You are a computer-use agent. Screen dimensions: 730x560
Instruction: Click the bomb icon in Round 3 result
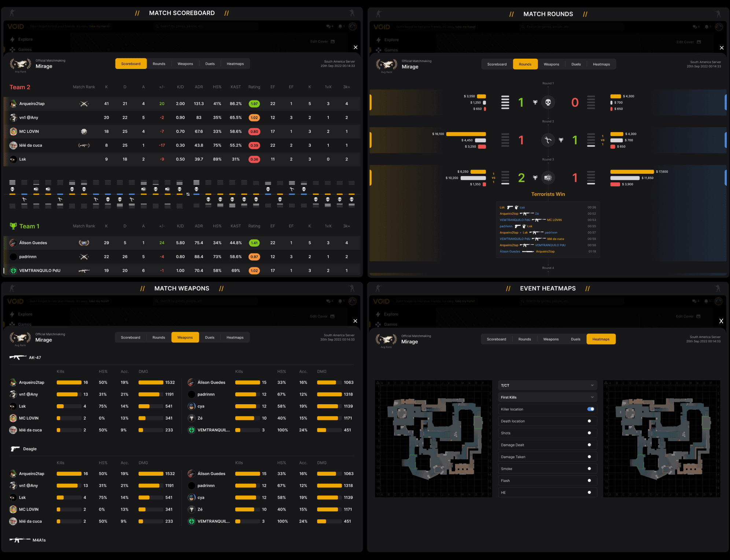[547, 178]
